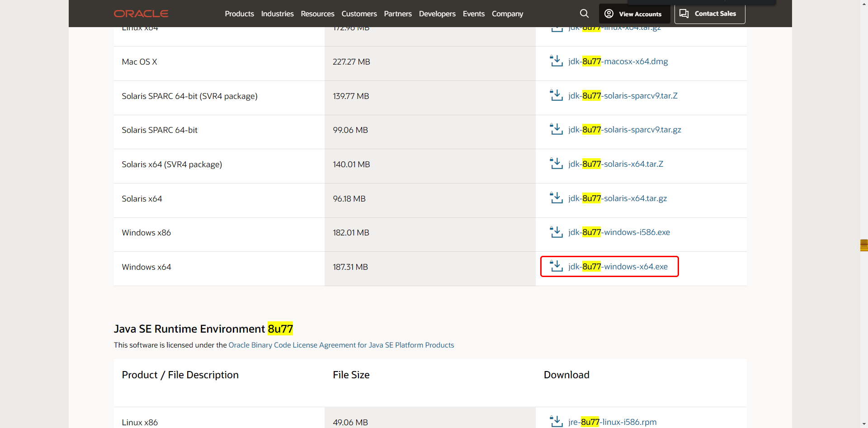Screen dimensions: 868x428
Task: Download jre-8u77-linux-i586.rpm link
Action: (x=613, y=422)
